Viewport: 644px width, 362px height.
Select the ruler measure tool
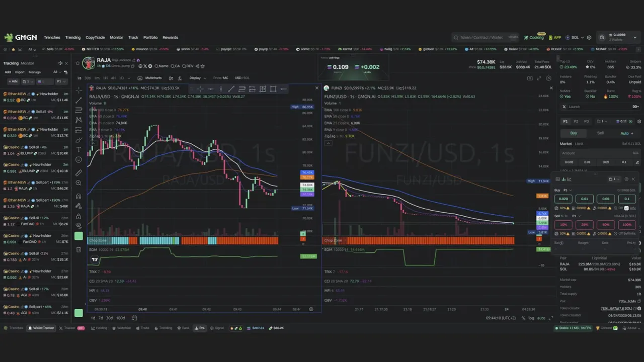click(x=78, y=173)
